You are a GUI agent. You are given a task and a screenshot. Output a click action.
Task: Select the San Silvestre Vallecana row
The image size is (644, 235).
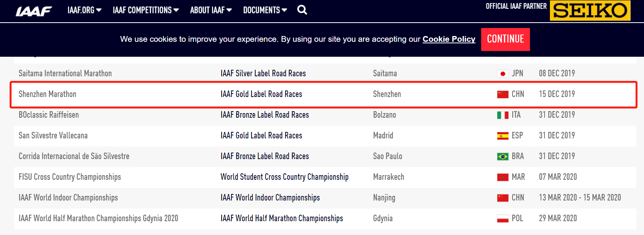[x=325, y=136]
